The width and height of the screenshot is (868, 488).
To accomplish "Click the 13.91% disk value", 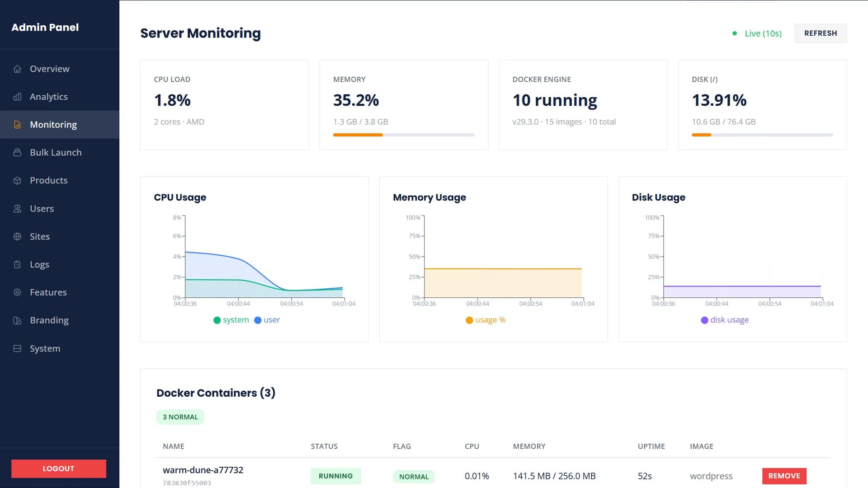I will [x=719, y=100].
